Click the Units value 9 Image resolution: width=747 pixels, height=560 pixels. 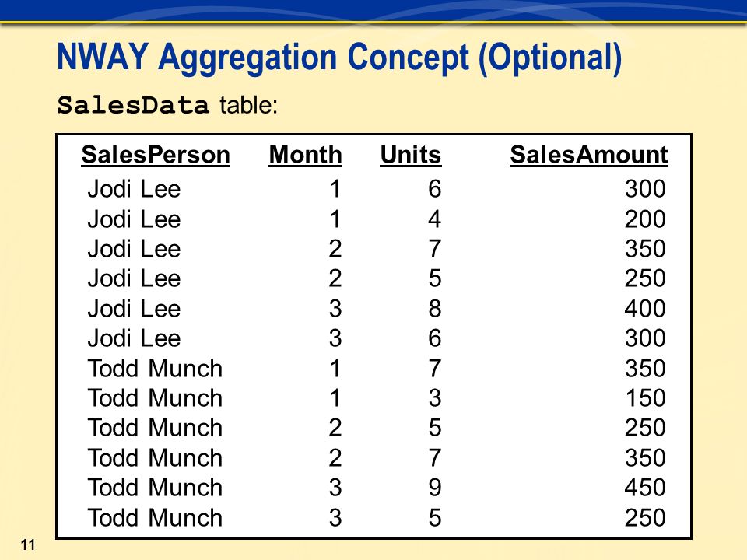434,488
